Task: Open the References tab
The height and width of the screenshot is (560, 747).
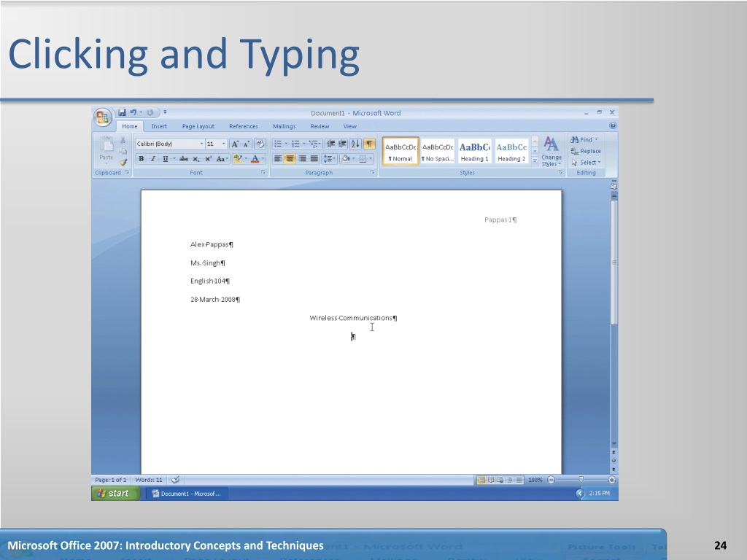Action: click(x=244, y=126)
